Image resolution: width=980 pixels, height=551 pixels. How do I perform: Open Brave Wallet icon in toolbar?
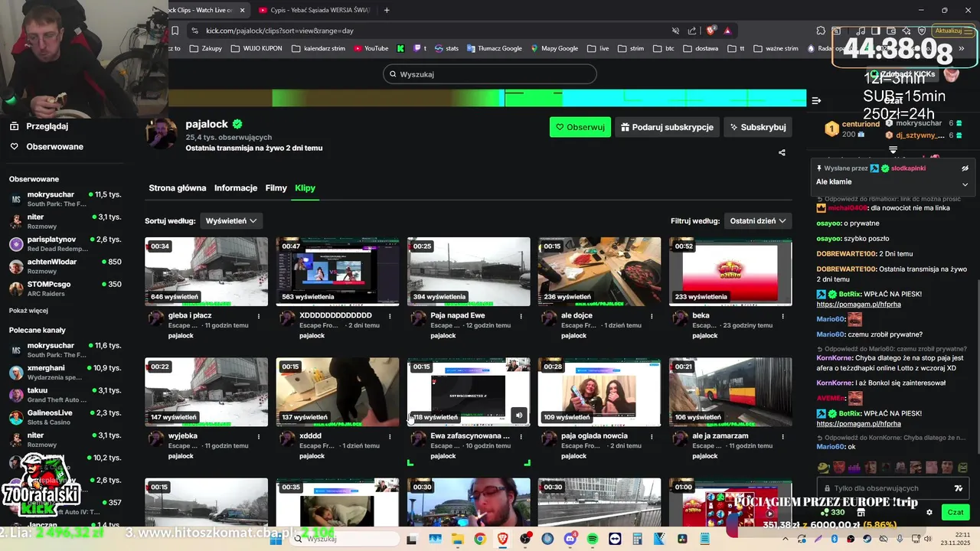(891, 31)
